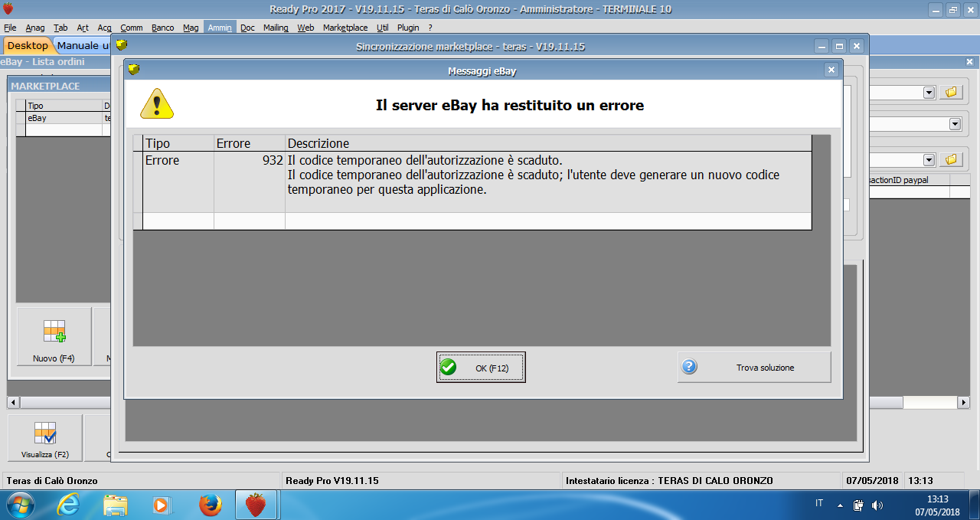Click the 'Errore' column header
This screenshot has height=520, width=980.
tap(250, 143)
